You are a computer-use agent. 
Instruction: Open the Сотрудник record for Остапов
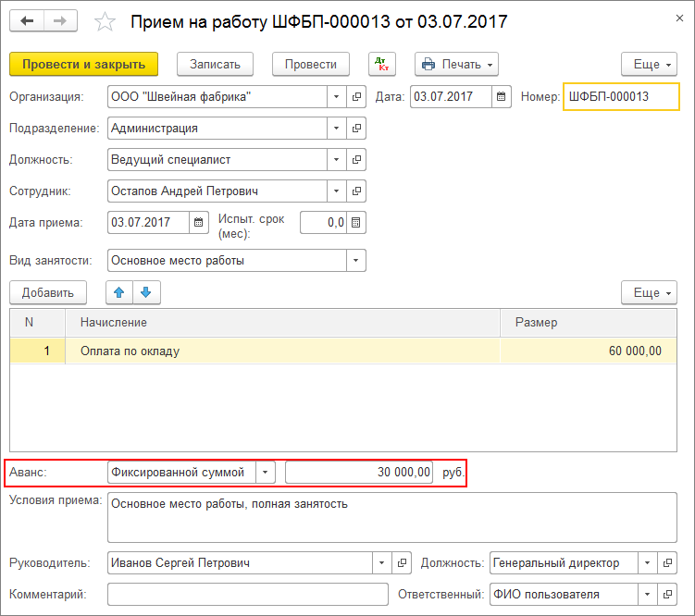(356, 191)
